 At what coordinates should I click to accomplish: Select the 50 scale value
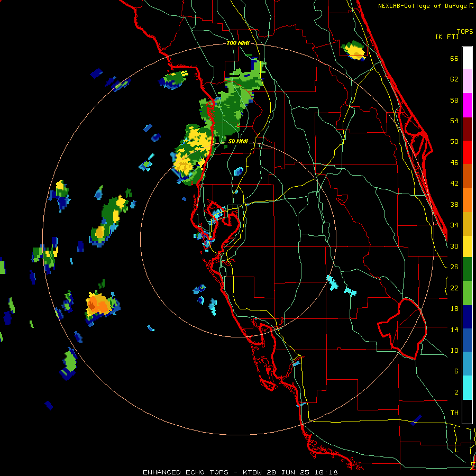click(454, 142)
